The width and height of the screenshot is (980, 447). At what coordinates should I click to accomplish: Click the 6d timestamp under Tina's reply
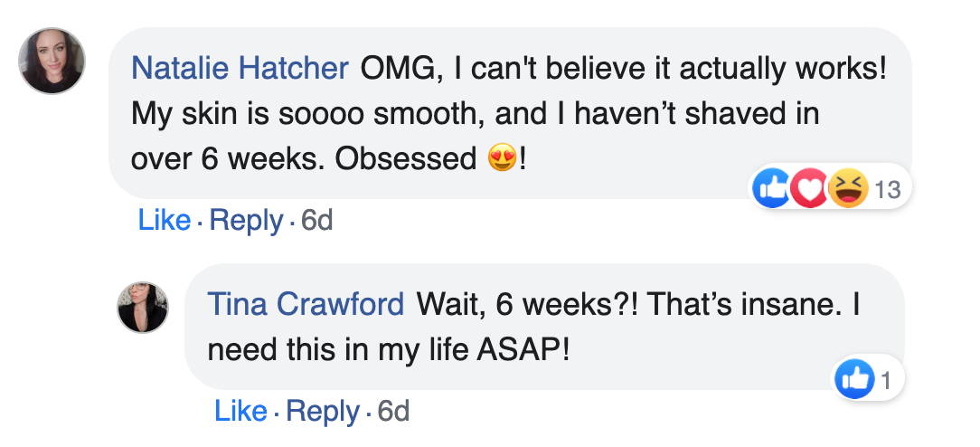point(393,412)
